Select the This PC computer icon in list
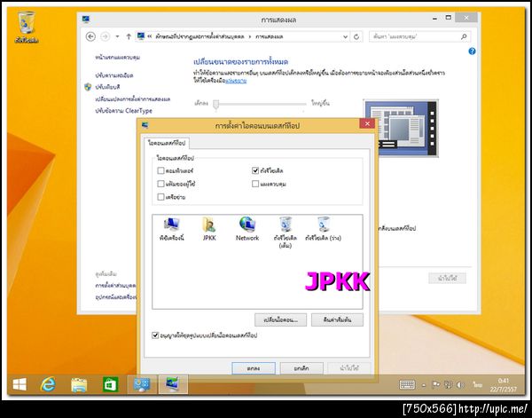Image resolution: width=532 pixels, height=418 pixels. (172, 229)
